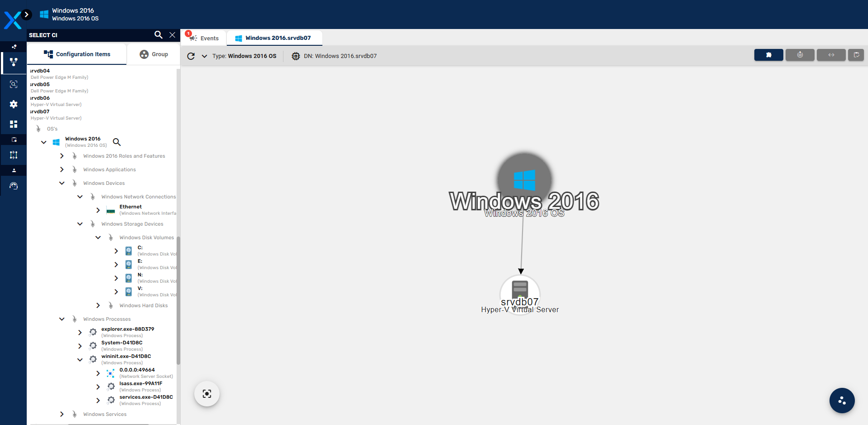Image resolution: width=868 pixels, height=425 pixels.
Task: Click the srvdb07 server node in graph
Action: pyautogui.click(x=520, y=292)
